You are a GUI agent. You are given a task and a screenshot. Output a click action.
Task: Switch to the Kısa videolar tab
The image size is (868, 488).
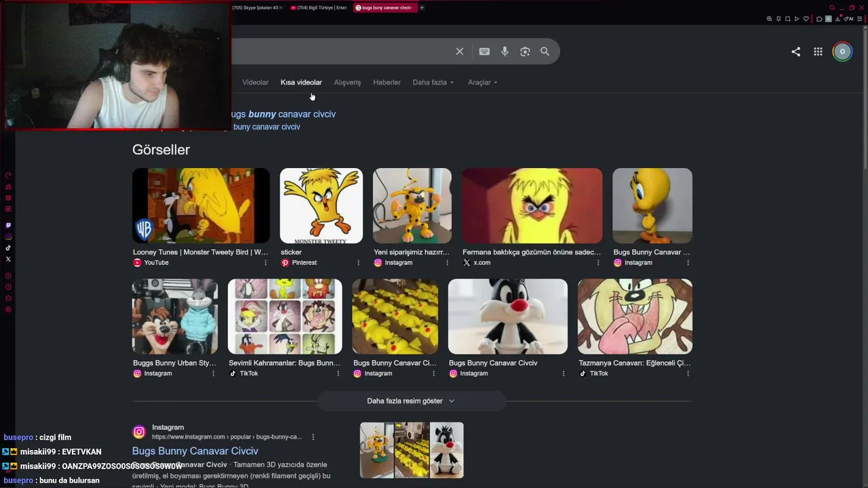click(x=301, y=83)
